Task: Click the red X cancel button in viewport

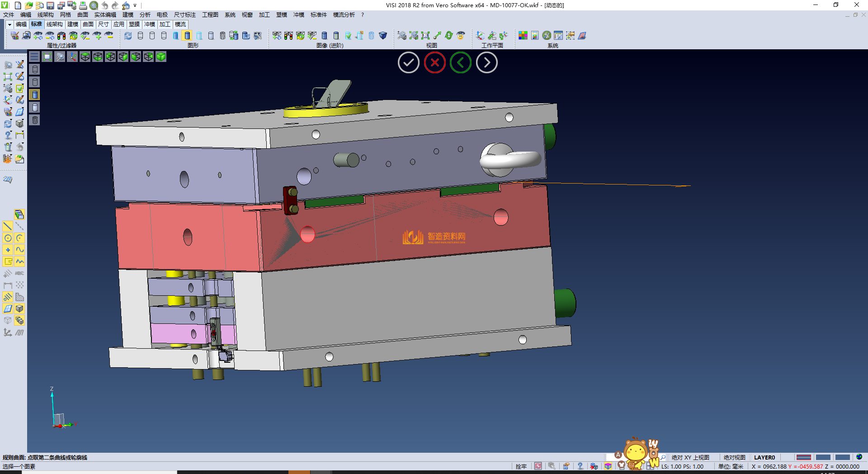Action: [434, 63]
